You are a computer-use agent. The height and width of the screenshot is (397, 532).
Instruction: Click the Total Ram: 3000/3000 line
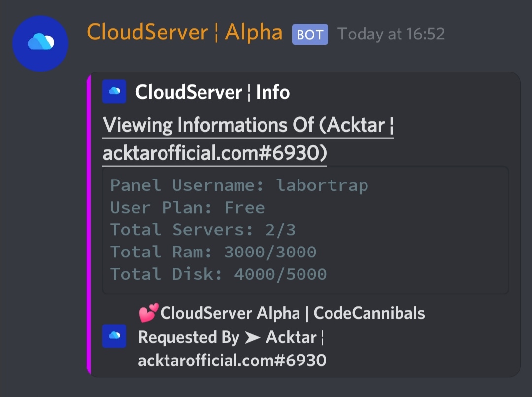tap(213, 252)
